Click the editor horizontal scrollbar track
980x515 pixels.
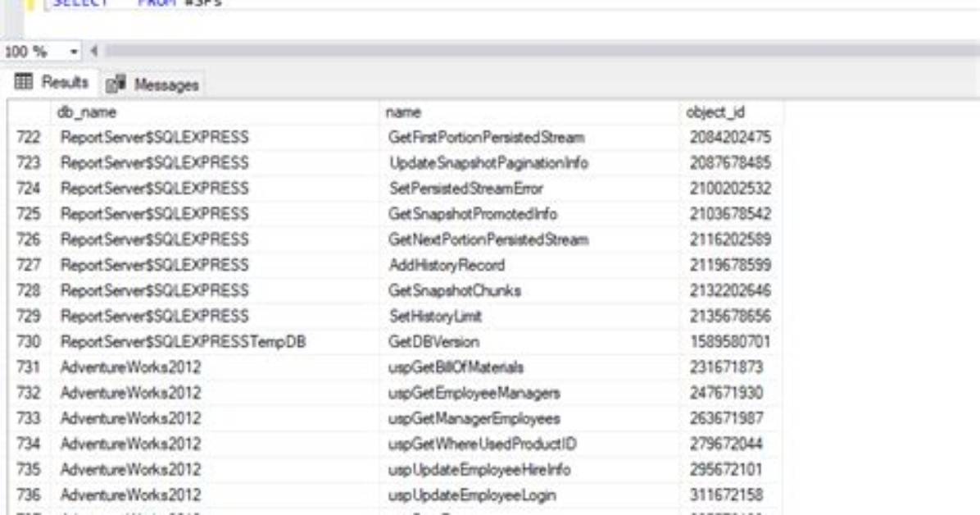pyautogui.click(x=541, y=52)
